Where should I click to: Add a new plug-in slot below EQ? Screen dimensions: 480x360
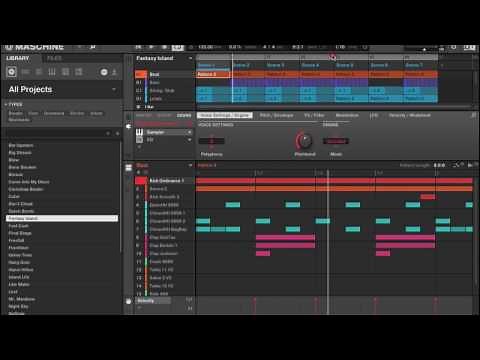point(139,147)
